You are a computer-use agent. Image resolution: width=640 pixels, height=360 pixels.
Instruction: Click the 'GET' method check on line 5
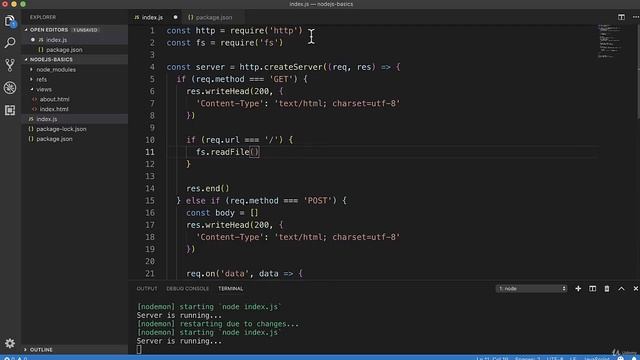tap(242, 79)
